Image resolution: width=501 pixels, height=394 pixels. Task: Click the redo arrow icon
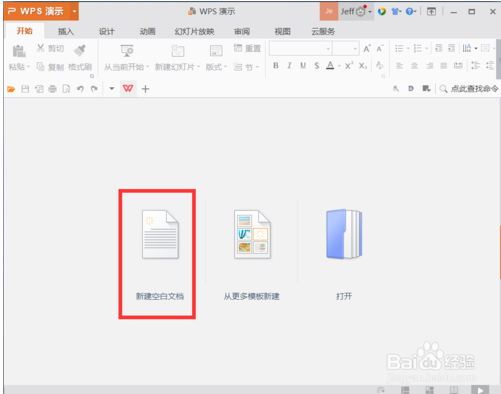pos(94,89)
